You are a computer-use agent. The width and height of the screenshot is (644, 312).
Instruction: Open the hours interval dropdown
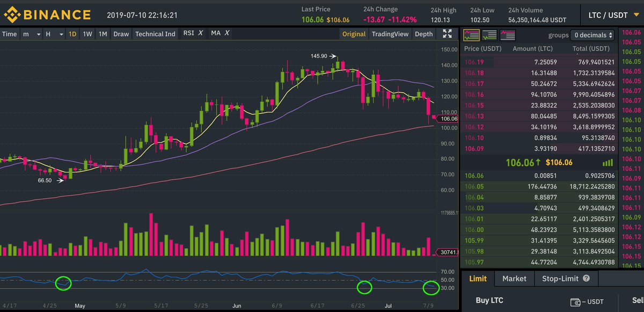click(x=54, y=34)
